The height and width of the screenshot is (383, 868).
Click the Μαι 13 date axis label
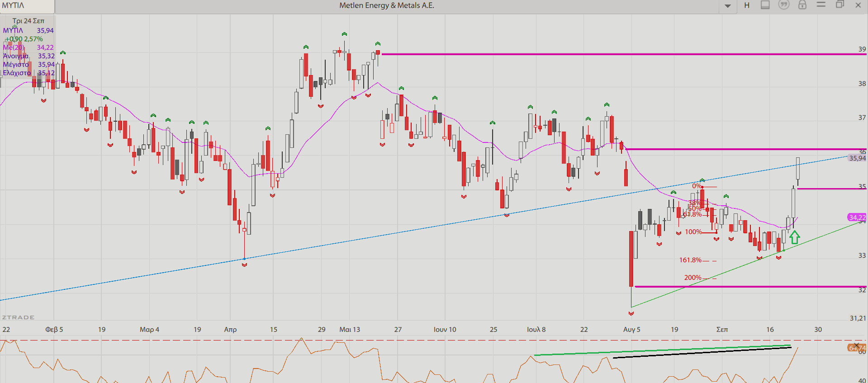point(350,330)
